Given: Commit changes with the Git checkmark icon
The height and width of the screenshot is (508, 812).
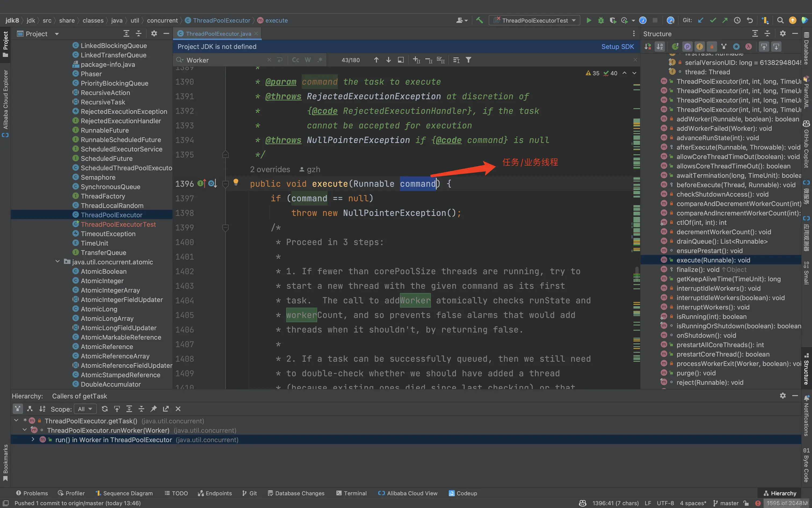Looking at the screenshot, I should (x=713, y=20).
